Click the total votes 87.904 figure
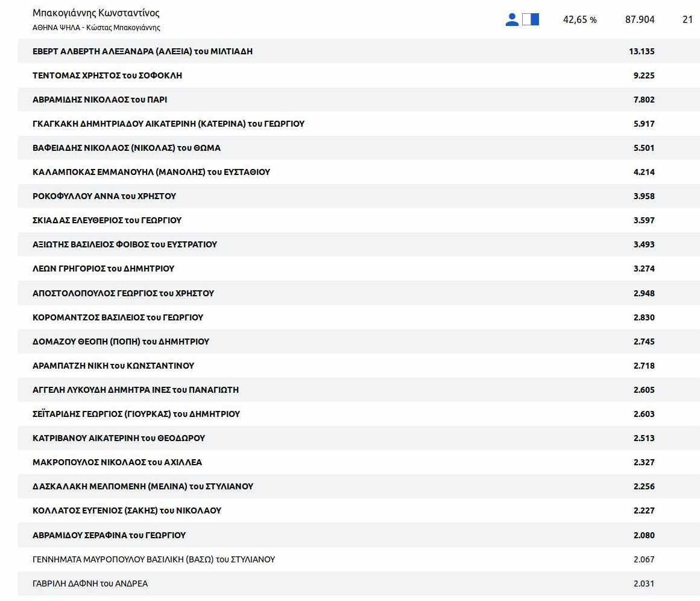This screenshot has width=700, height=601. 640,20
